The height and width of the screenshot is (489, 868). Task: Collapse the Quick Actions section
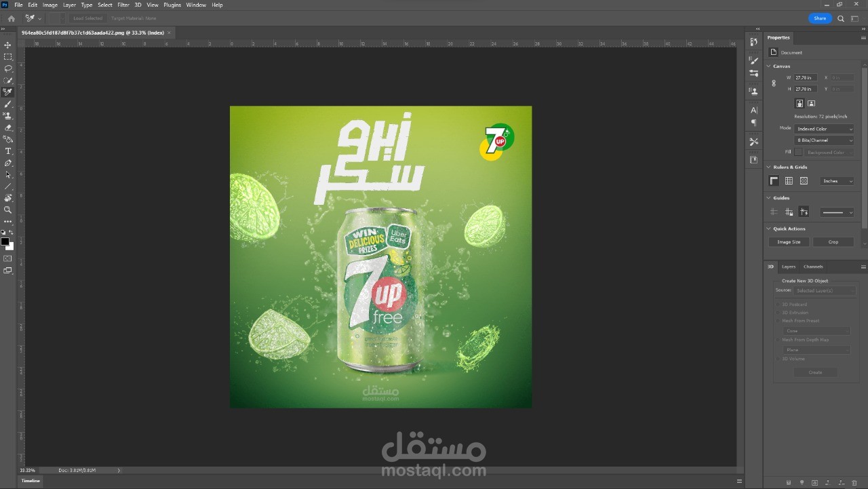pos(769,229)
